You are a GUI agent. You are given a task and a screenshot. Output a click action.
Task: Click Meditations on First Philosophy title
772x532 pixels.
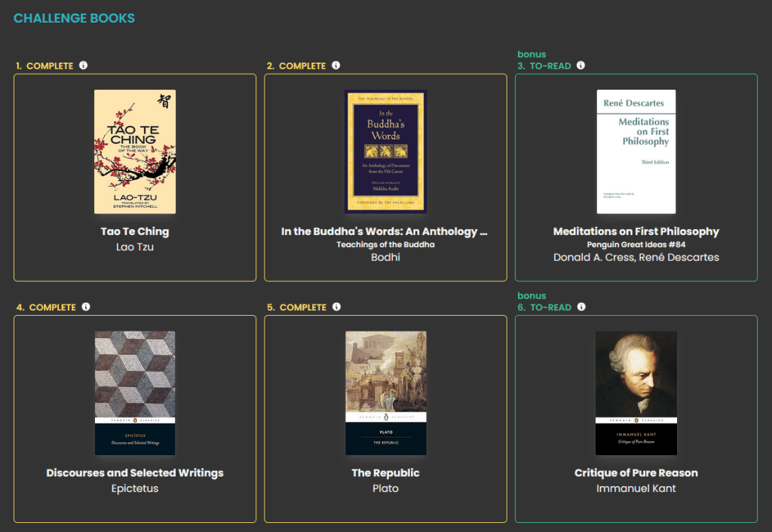point(636,231)
